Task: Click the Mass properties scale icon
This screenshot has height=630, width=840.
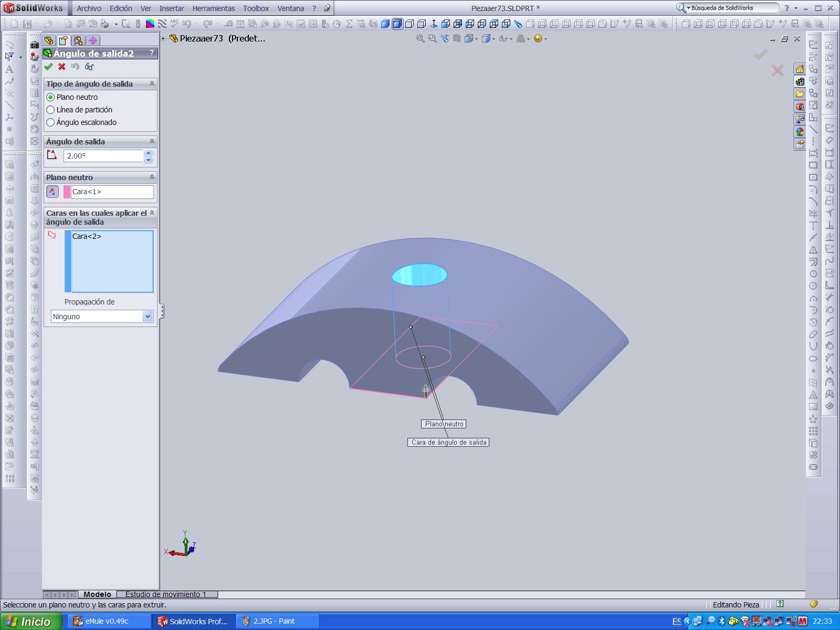Action: tap(240, 24)
